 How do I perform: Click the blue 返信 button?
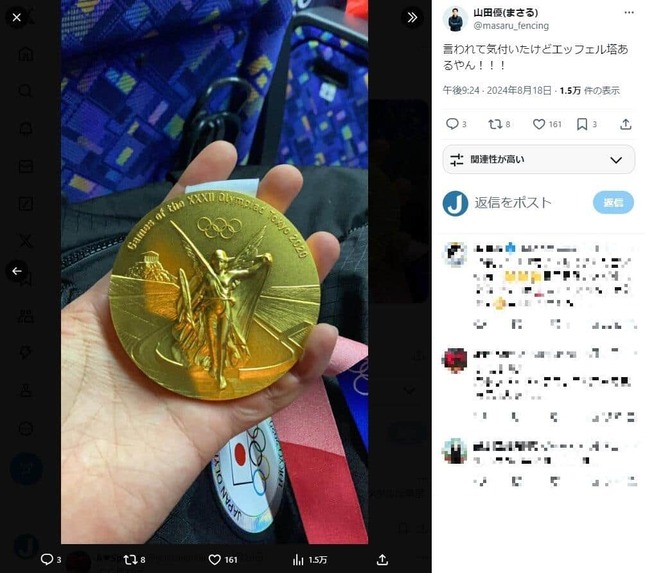(x=613, y=202)
